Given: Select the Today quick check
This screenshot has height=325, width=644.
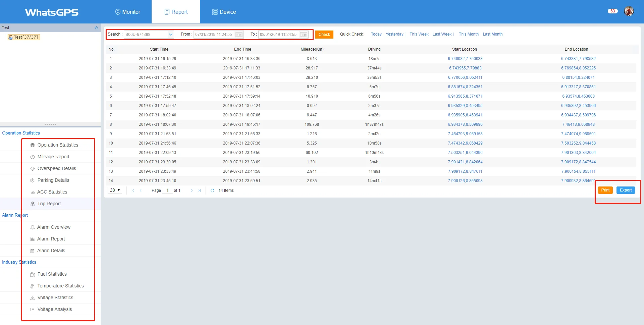Looking at the screenshot, I should (x=376, y=34).
